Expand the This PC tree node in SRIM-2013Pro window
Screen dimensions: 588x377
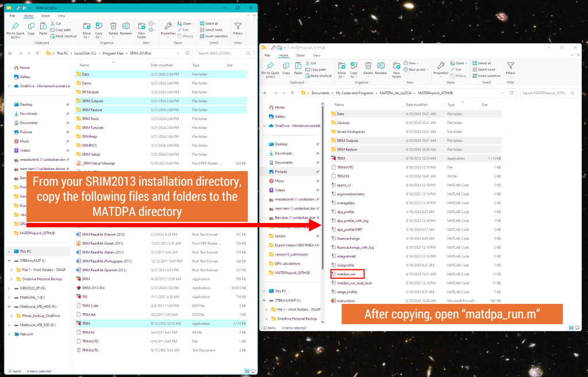[9, 251]
